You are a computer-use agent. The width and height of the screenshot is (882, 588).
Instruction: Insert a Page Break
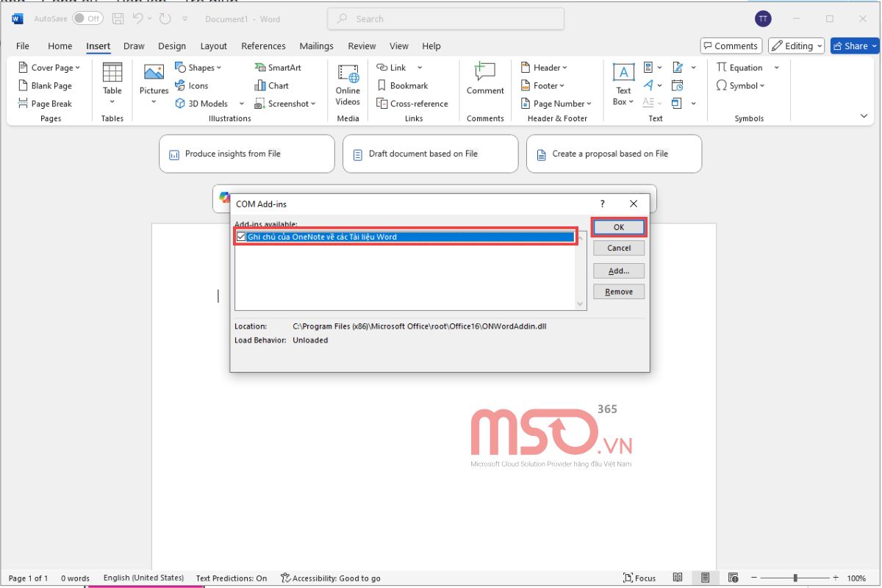pyautogui.click(x=45, y=104)
